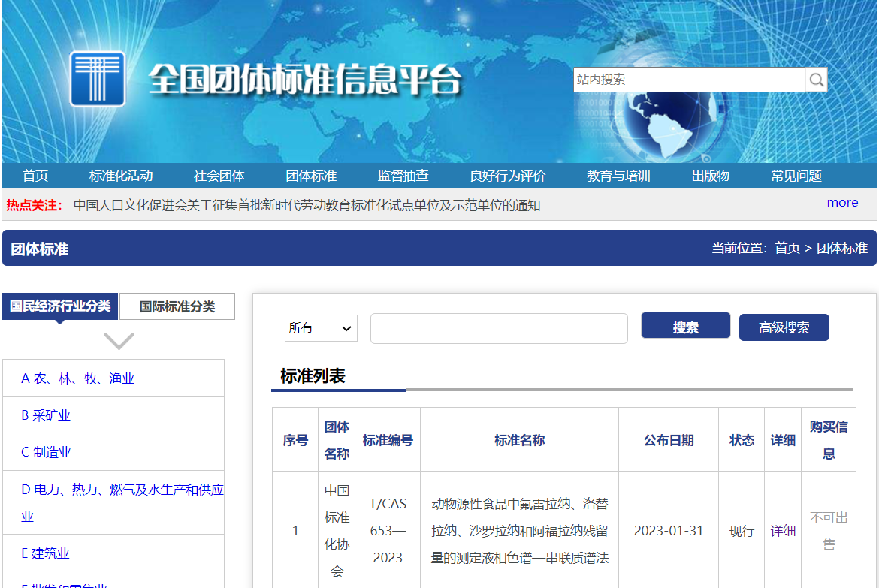
Task: Open the 标准化活动 menu item
Action: (x=121, y=176)
